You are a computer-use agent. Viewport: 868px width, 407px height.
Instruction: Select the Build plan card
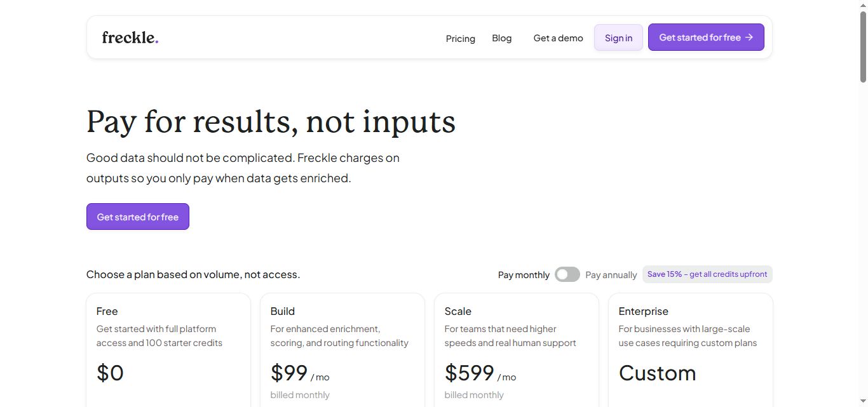[x=342, y=349]
